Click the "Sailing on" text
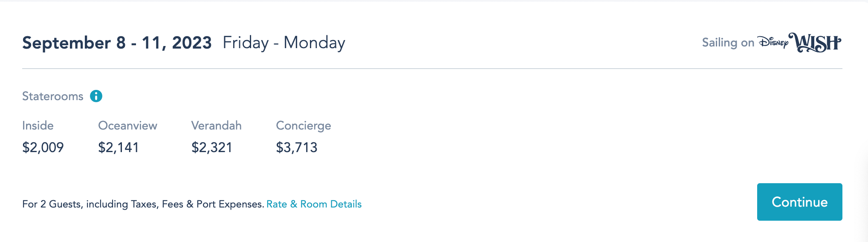868x242 pixels. 728,43
